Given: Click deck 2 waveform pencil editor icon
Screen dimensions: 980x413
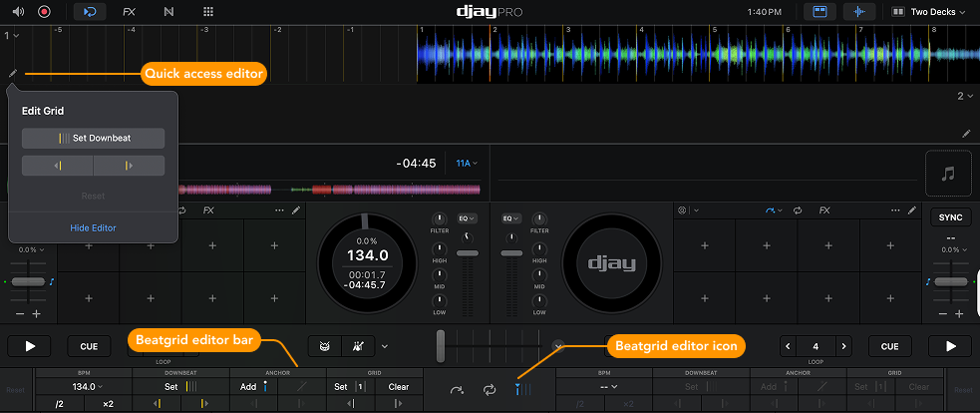Looking at the screenshot, I should pyautogui.click(x=967, y=134).
